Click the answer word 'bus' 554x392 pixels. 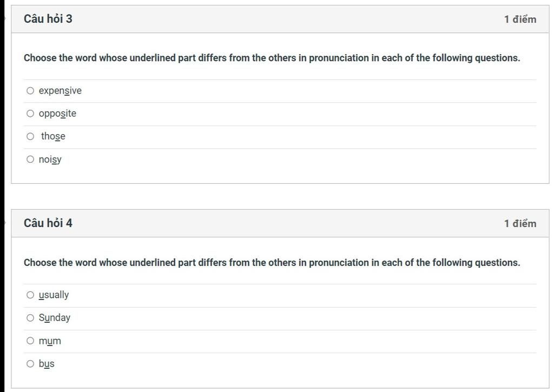47,364
